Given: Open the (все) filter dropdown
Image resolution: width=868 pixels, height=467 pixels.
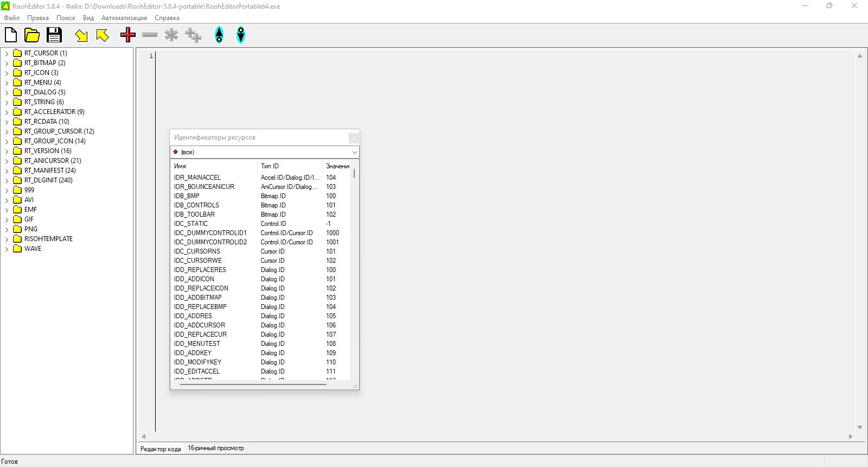Looking at the screenshot, I should (354, 152).
